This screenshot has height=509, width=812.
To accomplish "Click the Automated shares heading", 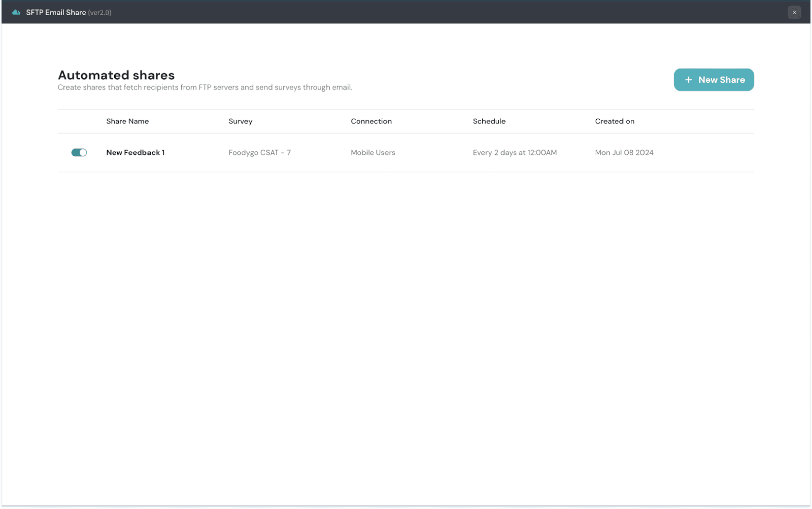I will coord(116,75).
